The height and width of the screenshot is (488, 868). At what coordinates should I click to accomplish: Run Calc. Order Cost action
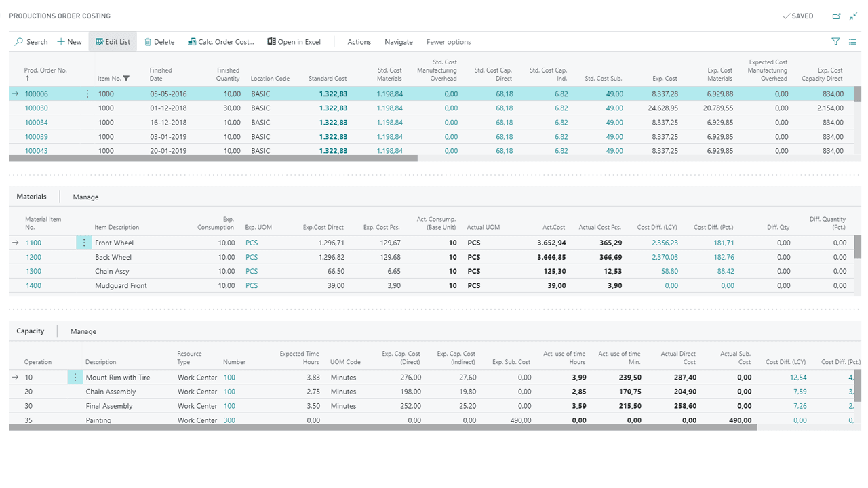[220, 42]
